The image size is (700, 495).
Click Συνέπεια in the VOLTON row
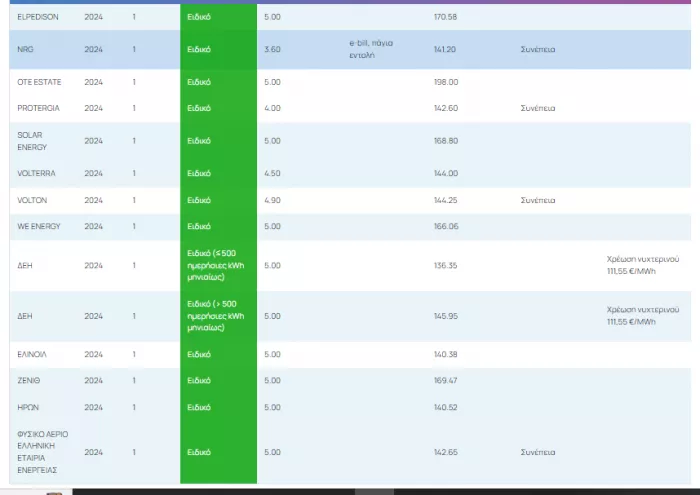click(x=538, y=200)
